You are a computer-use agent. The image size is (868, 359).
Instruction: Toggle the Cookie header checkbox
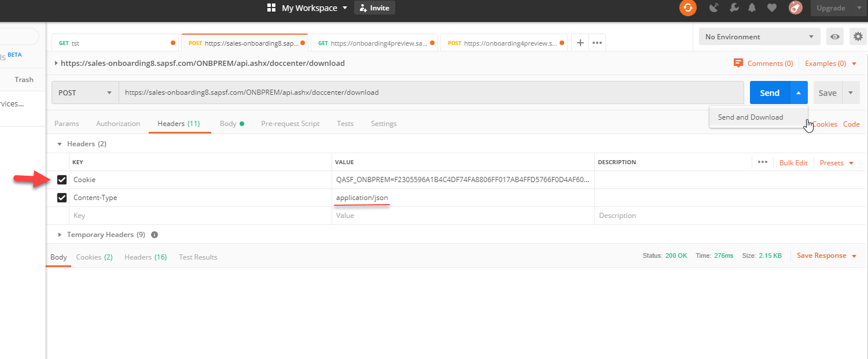62,180
